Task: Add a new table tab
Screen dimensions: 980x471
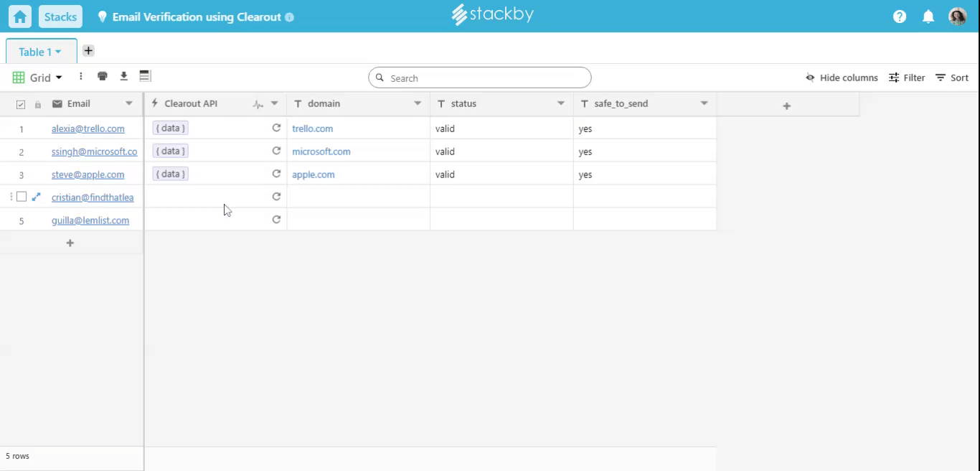Action: point(88,51)
